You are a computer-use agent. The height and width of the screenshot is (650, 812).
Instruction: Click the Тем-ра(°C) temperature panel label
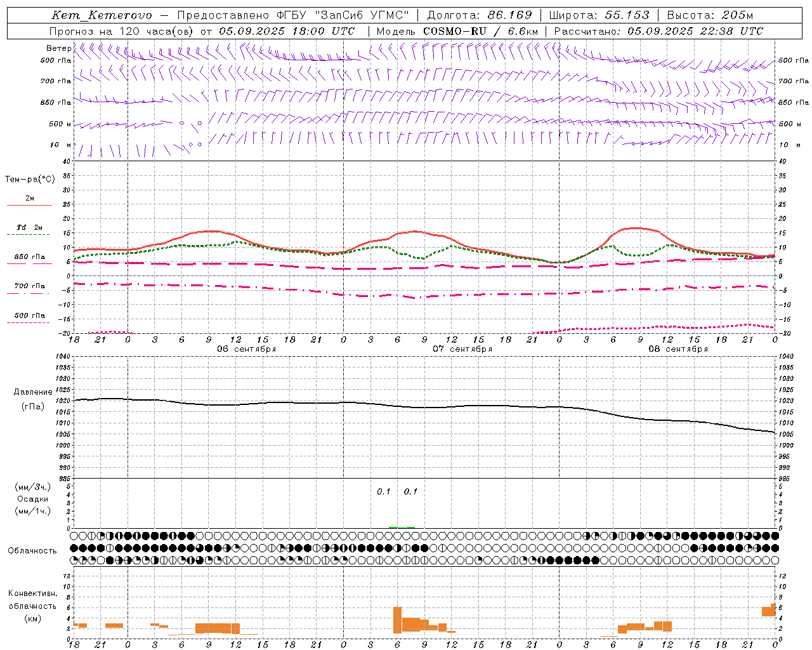[x=30, y=180]
